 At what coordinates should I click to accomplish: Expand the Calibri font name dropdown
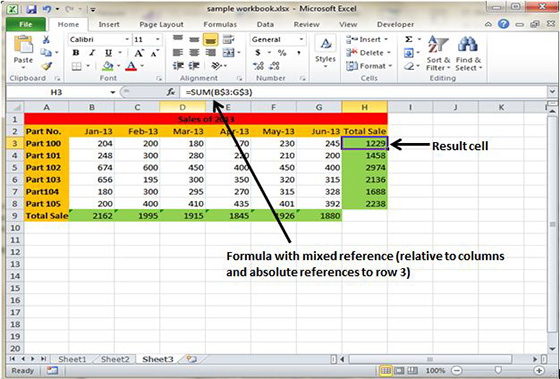(x=127, y=39)
